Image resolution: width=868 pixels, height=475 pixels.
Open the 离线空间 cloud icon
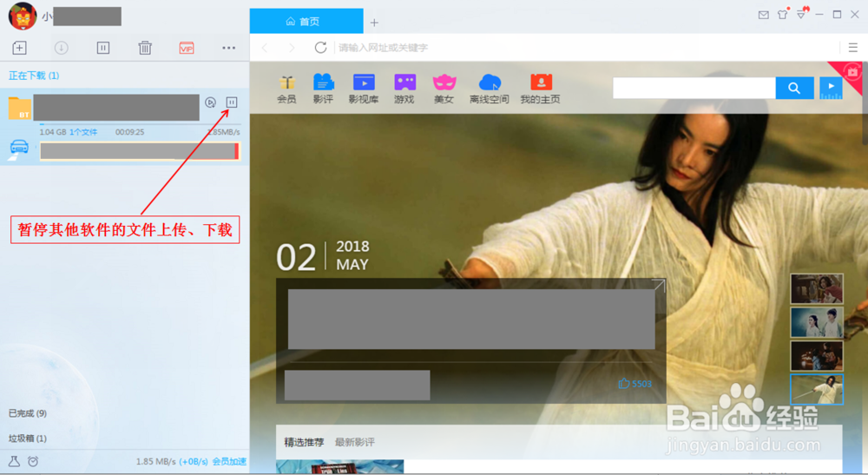click(490, 89)
